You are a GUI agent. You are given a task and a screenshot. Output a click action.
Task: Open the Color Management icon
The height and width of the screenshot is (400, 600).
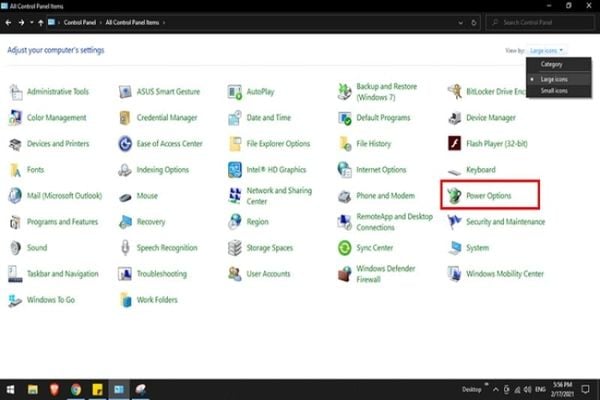[x=15, y=118]
